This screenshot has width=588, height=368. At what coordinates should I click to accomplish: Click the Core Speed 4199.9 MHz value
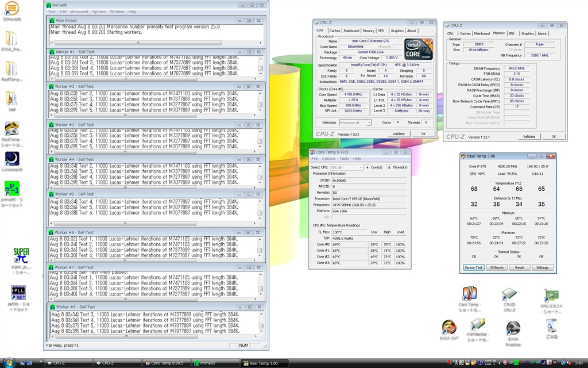pos(353,95)
